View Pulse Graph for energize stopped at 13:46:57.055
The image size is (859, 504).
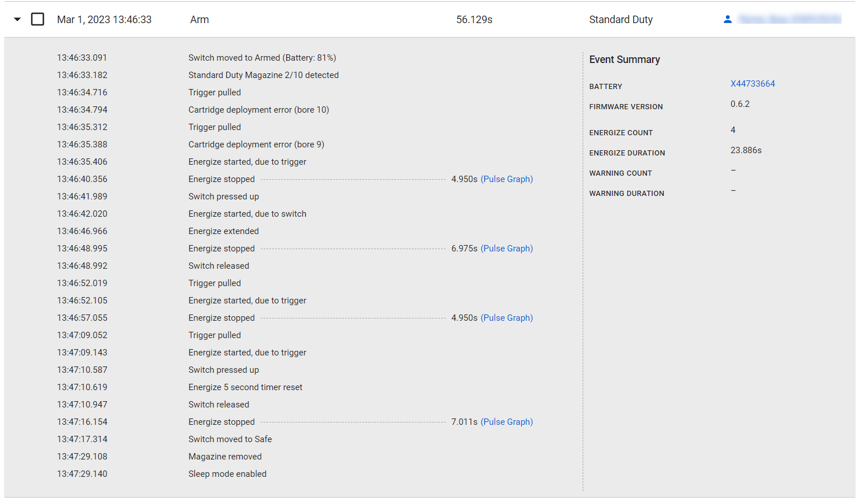click(506, 318)
